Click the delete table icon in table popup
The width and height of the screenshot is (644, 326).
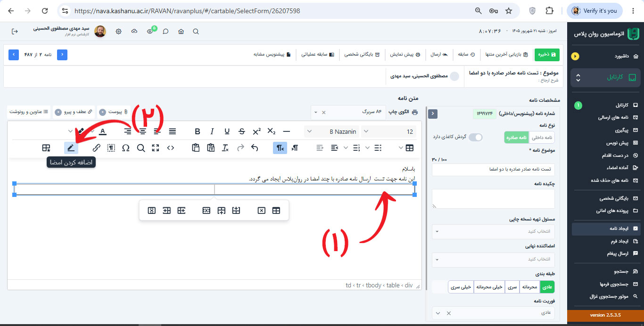[x=262, y=211]
